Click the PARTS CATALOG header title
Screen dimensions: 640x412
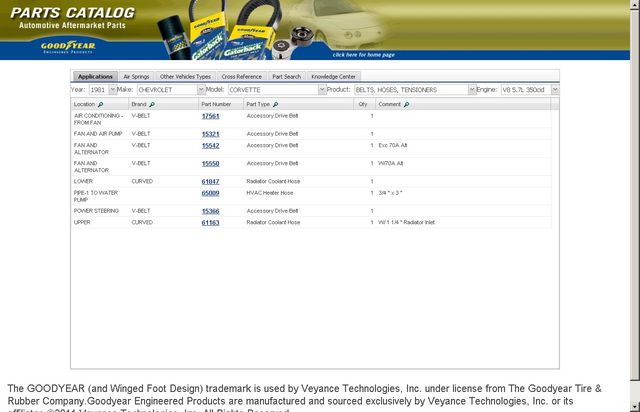tap(73, 13)
